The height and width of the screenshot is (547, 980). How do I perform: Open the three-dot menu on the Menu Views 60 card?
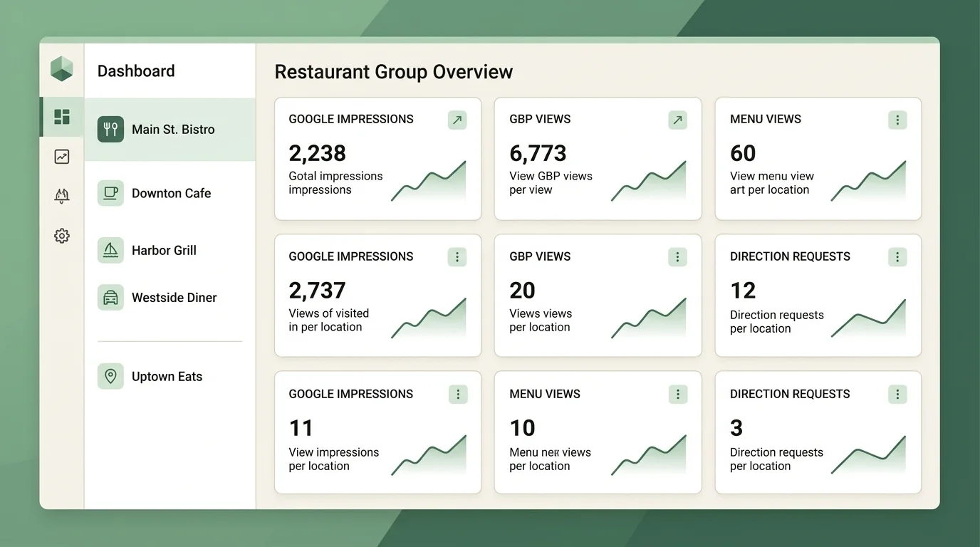897,120
